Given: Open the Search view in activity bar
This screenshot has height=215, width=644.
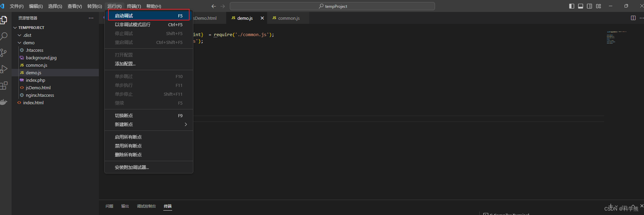Looking at the screenshot, I should (4, 36).
